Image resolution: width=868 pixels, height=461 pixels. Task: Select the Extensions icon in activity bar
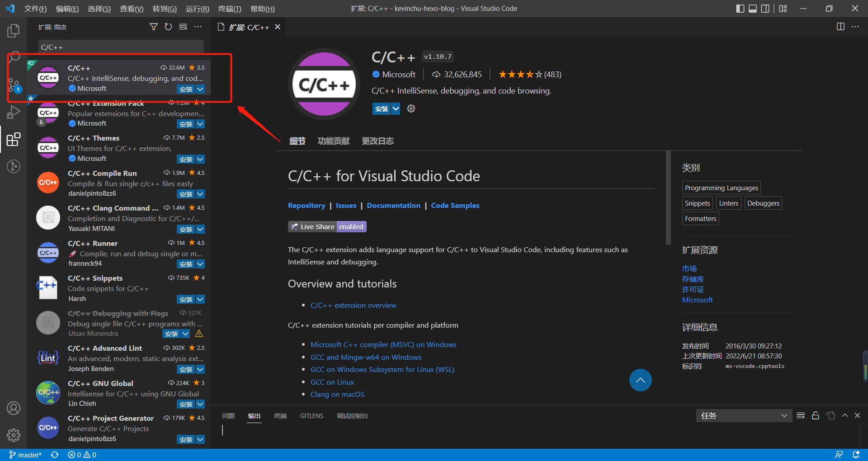coord(14,139)
